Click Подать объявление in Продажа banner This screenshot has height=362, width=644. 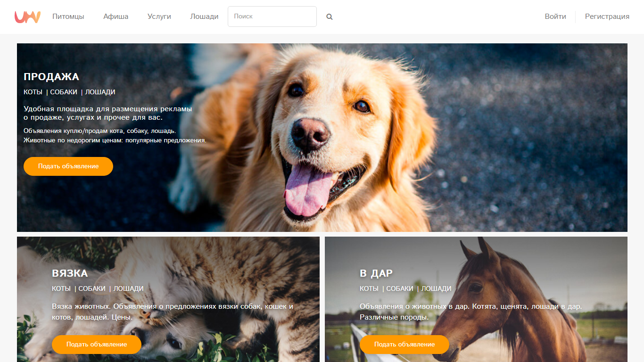68,166
